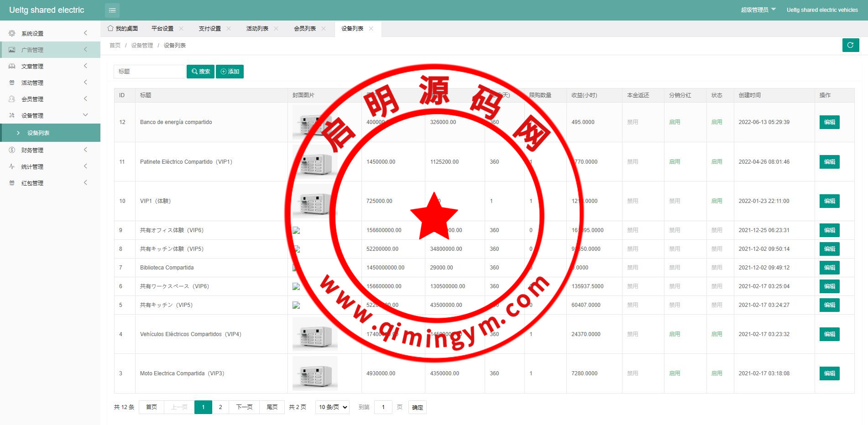Open the 超级管理员 user dropdown
868x425 pixels.
(758, 10)
